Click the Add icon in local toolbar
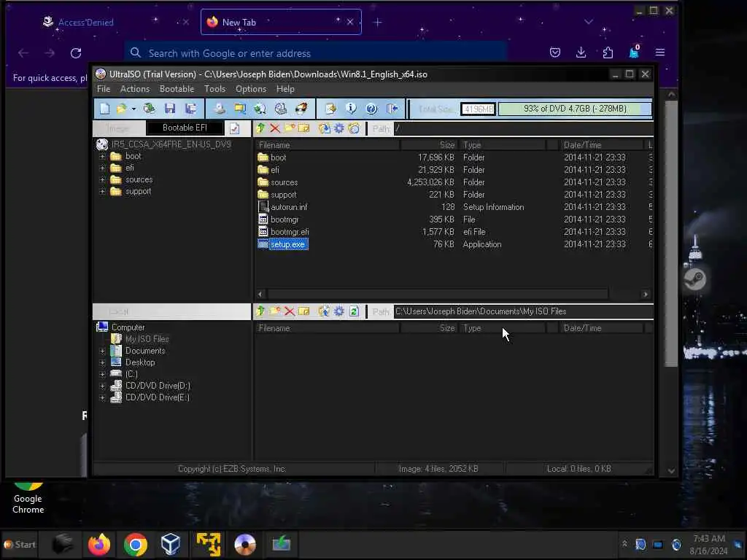747x560 pixels. coord(324,311)
